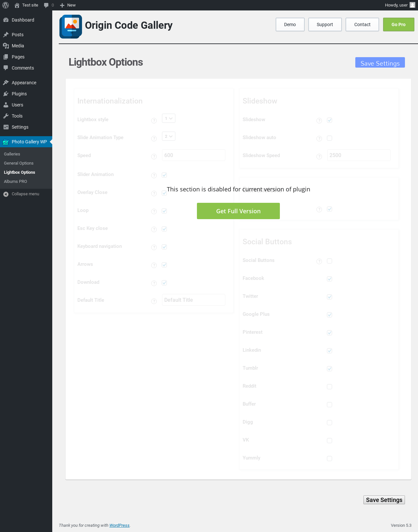
Task: Enable the Slideshow auto checkbox
Action: coord(330,138)
